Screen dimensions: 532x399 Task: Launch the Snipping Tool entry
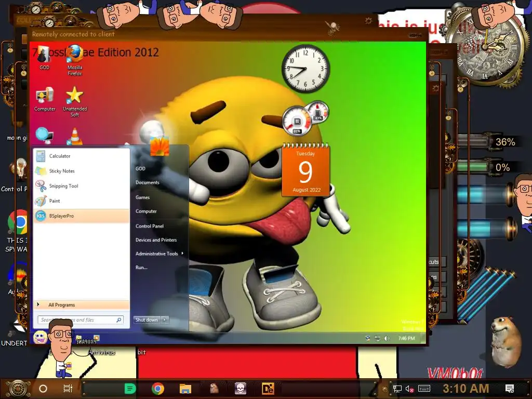(x=81, y=186)
